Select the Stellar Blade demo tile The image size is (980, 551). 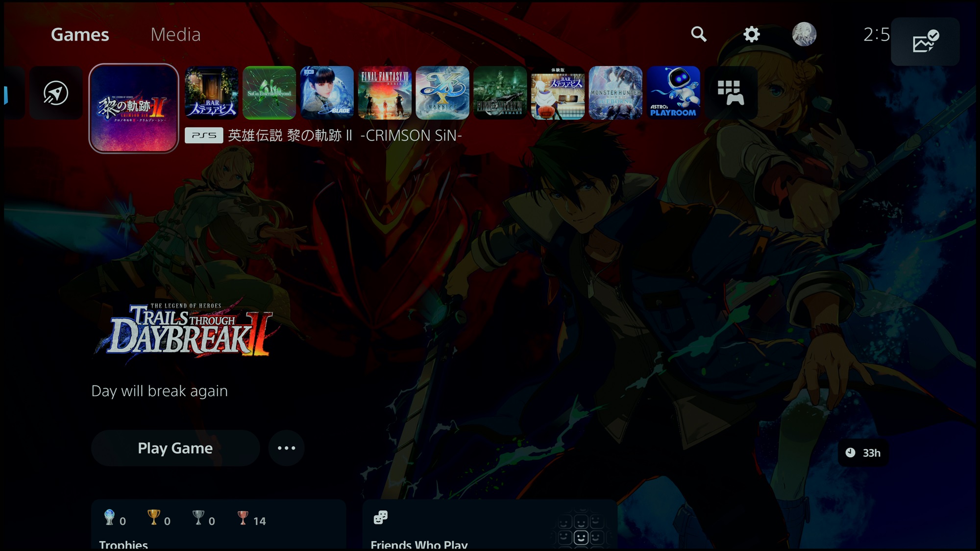(x=327, y=93)
